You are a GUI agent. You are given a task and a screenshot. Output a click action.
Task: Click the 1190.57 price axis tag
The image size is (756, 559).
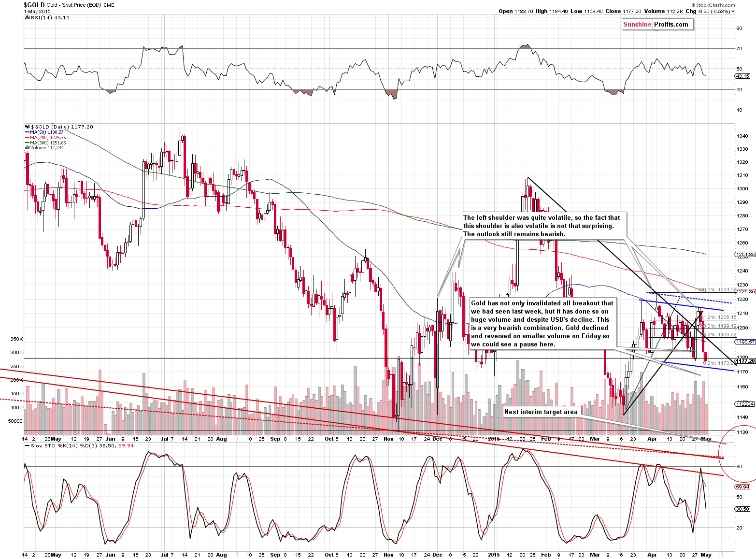coord(745,342)
